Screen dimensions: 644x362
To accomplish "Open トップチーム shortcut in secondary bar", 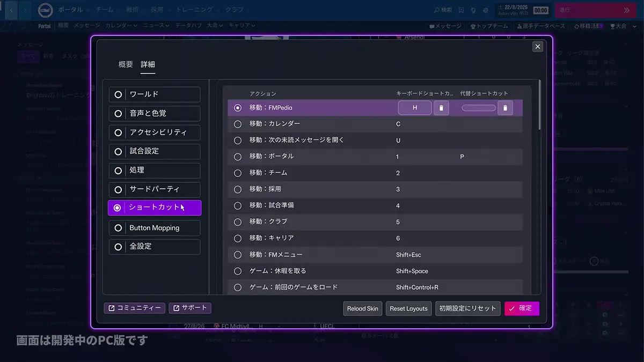I will (489, 26).
